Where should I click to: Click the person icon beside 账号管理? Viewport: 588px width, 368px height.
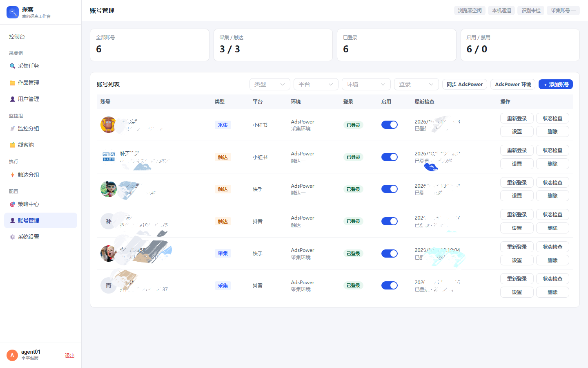tap(13, 220)
